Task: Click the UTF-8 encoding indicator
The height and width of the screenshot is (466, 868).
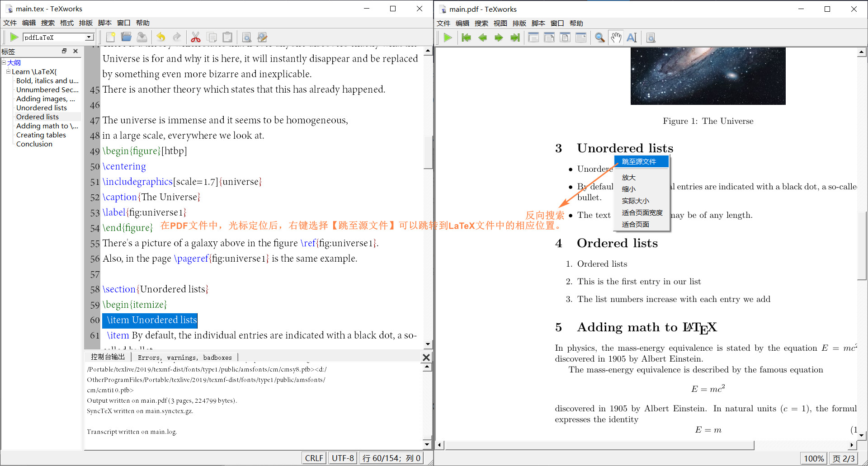Action: coord(342,457)
